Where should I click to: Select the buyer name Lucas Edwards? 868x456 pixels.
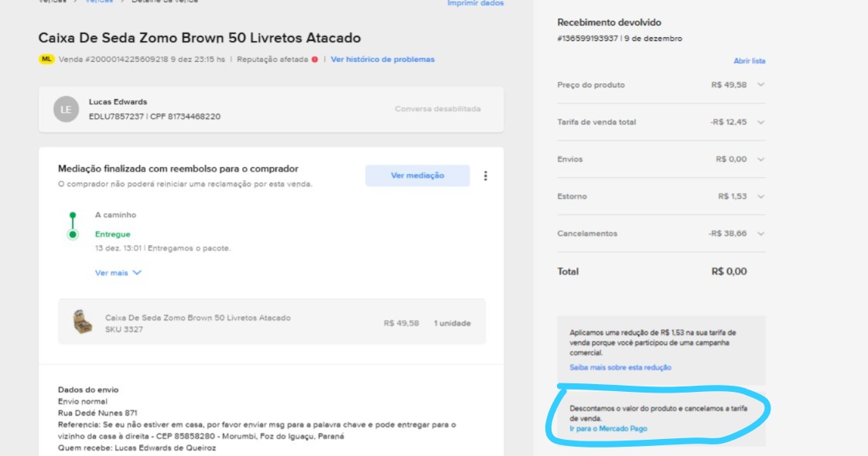(x=118, y=102)
